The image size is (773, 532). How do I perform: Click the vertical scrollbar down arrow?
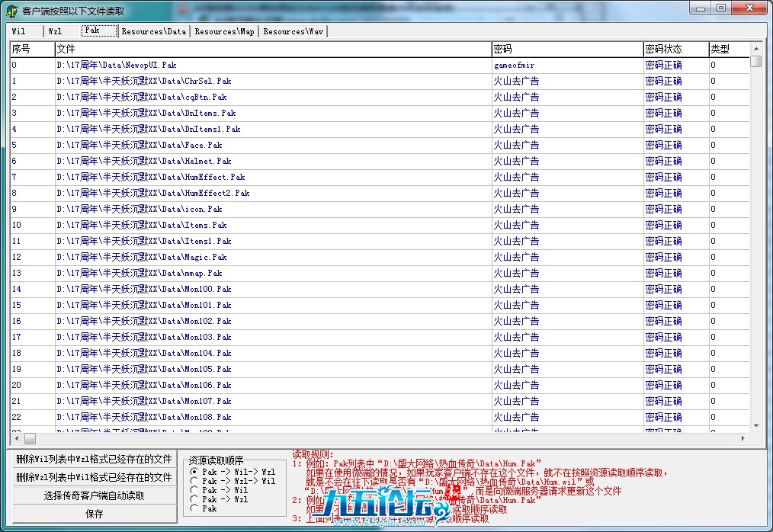(x=755, y=426)
